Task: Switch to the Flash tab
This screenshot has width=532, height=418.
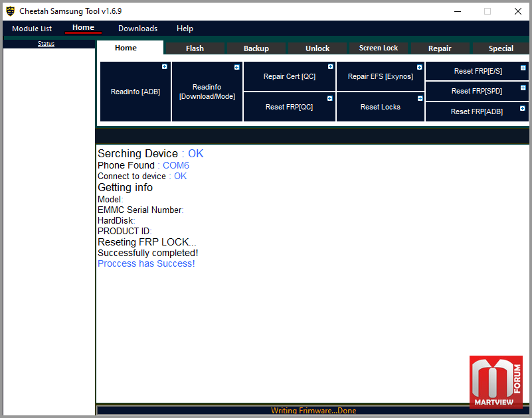Action: pos(195,48)
